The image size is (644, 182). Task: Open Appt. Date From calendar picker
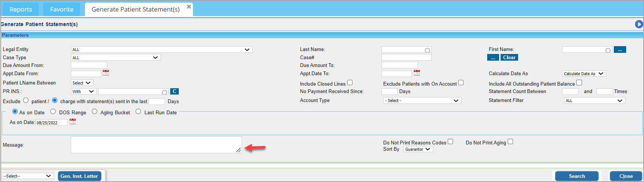pyautogui.click(x=106, y=73)
